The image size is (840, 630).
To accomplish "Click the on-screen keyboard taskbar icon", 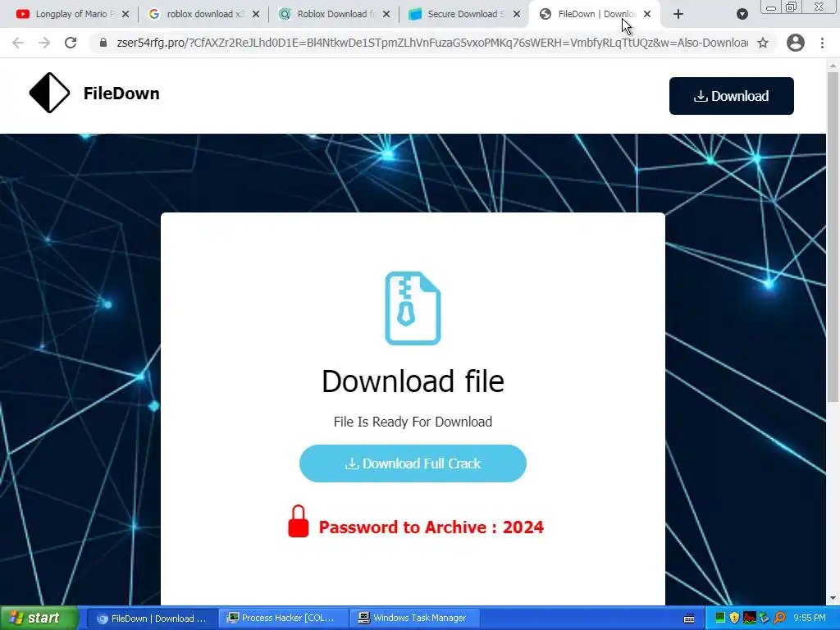I will click(x=689, y=619).
